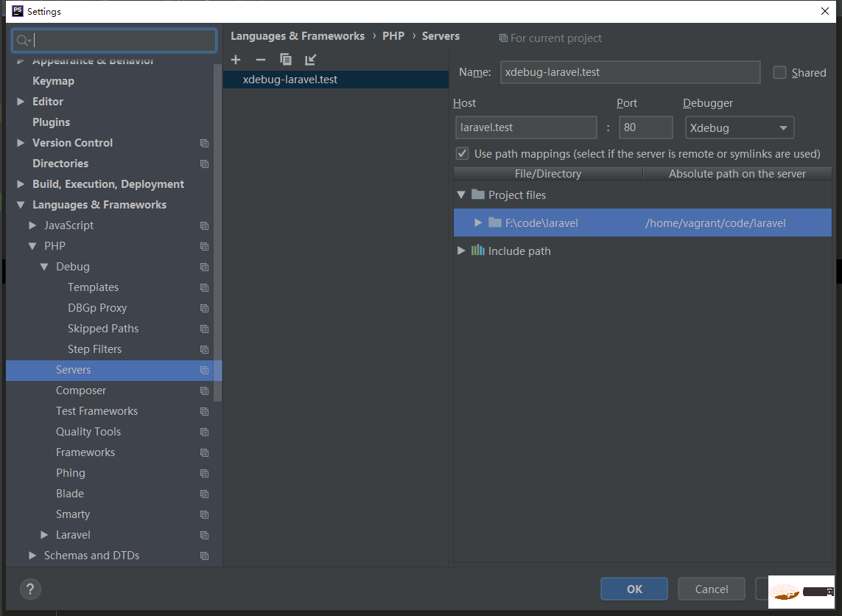Open Quality Tools settings
This screenshot has width=842, height=616.
coord(88,432)
